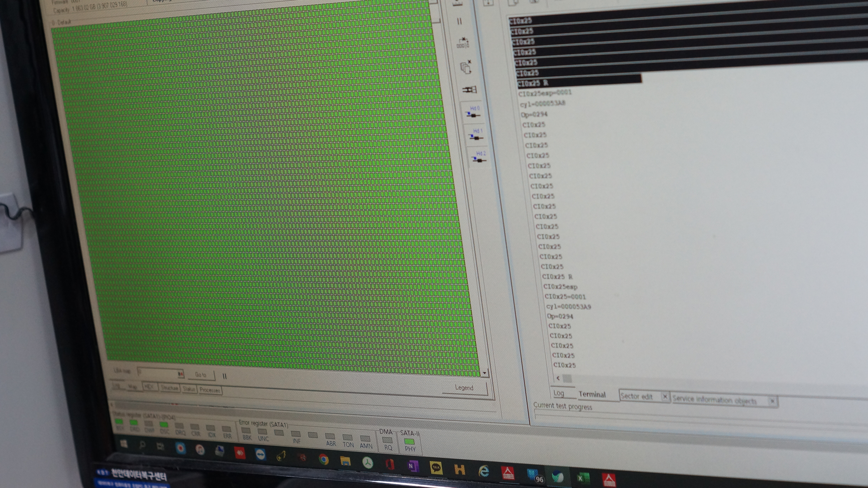The image size is (868, 488).
Task: Pause copying via the vertical toolbar pause icon
Action: (459, 21)
